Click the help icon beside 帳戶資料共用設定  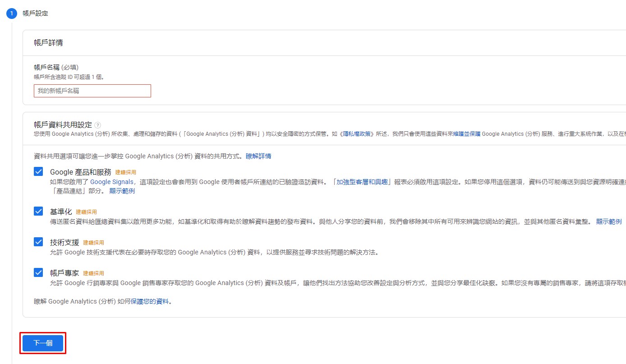[98, 125]
